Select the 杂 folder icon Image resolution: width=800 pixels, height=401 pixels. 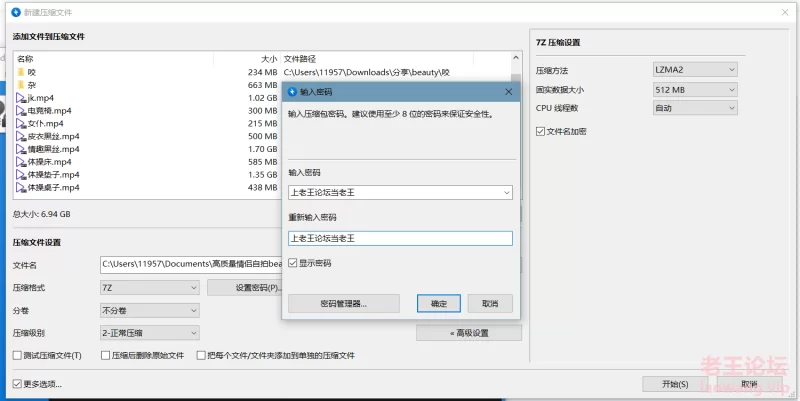pyautogui.click(x=20, y=85)
